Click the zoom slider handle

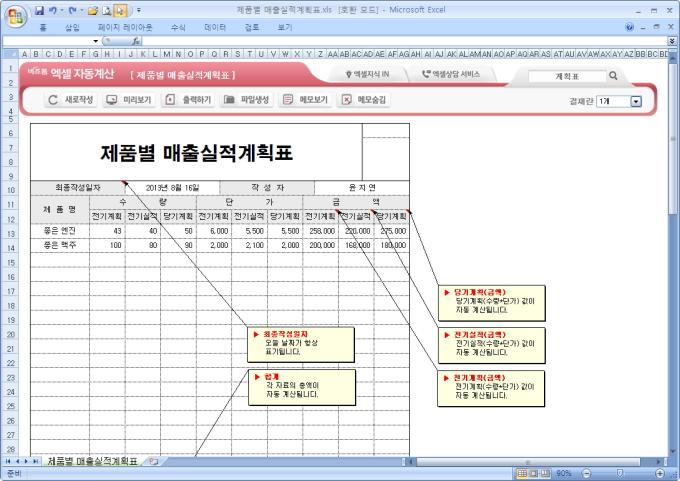(620, 473)
